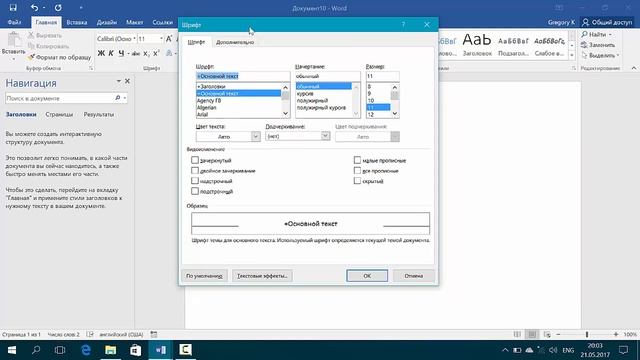
Task: Switch to Дополнительно tab in Font dialog
Action: [x=235, y=42]
